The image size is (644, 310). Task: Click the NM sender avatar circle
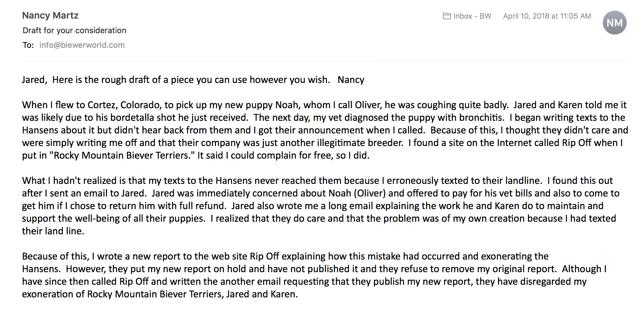(614, 23)
